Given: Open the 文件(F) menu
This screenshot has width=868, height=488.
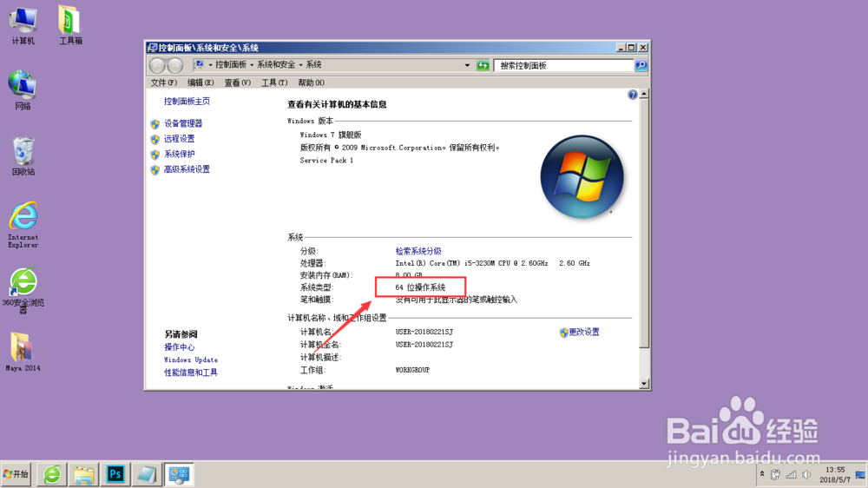Looking at the screenshot, I should (163, 82).
